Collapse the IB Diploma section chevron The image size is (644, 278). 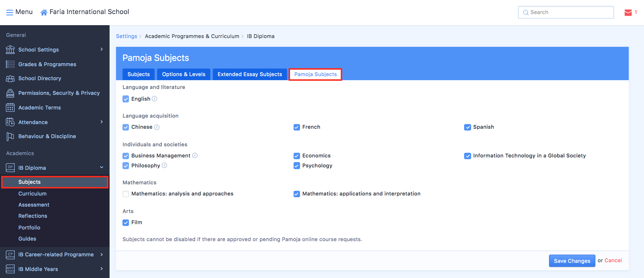[102, 167]
